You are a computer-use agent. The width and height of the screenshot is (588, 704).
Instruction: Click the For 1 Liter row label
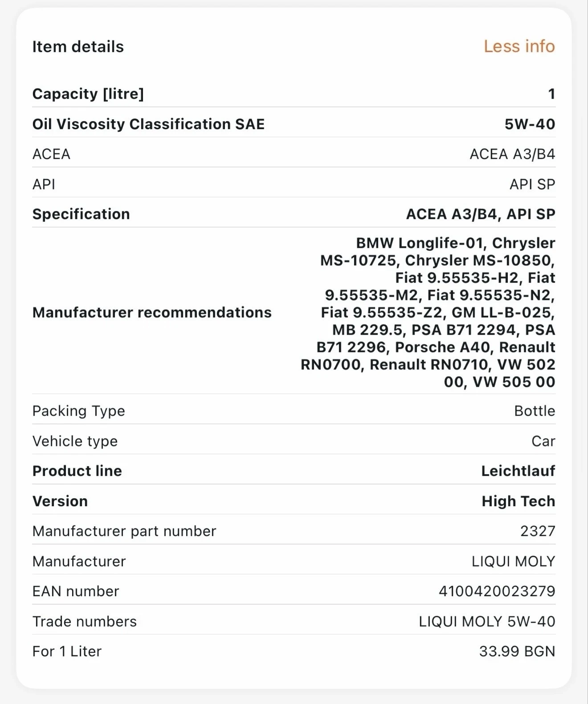coord(66,651)
